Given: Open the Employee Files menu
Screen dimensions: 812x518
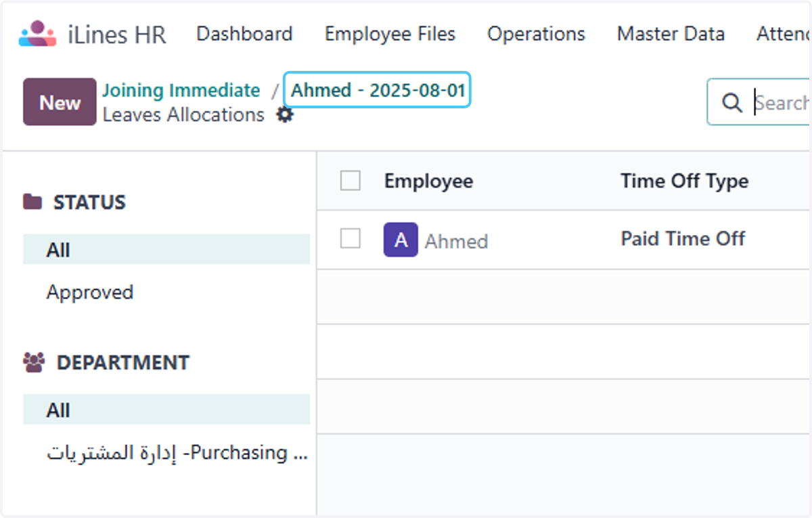Looking at the screenshot, I should coord(390,34).
